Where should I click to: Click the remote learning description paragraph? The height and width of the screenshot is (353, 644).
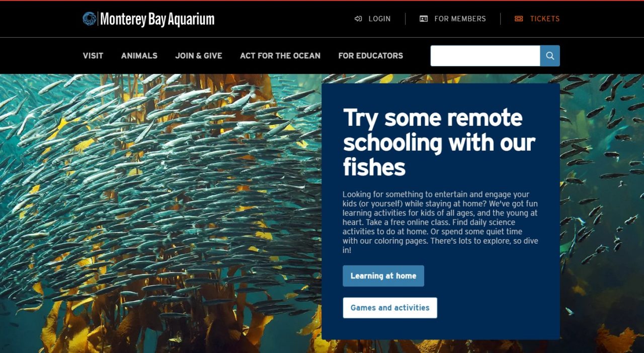440,222
